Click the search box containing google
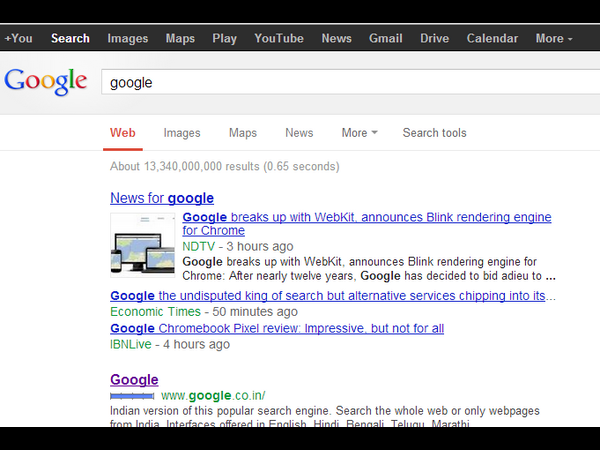The image size is (600, 450). (351, 82)
